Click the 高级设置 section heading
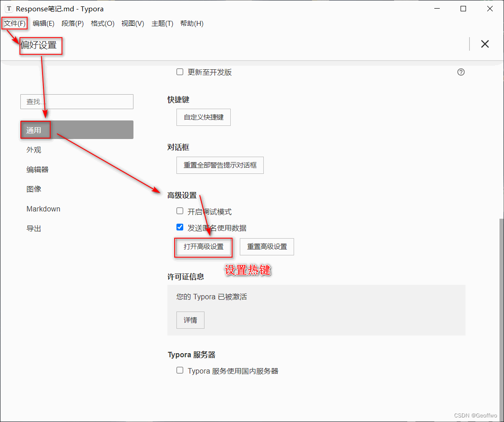 (x=182, y=195)
